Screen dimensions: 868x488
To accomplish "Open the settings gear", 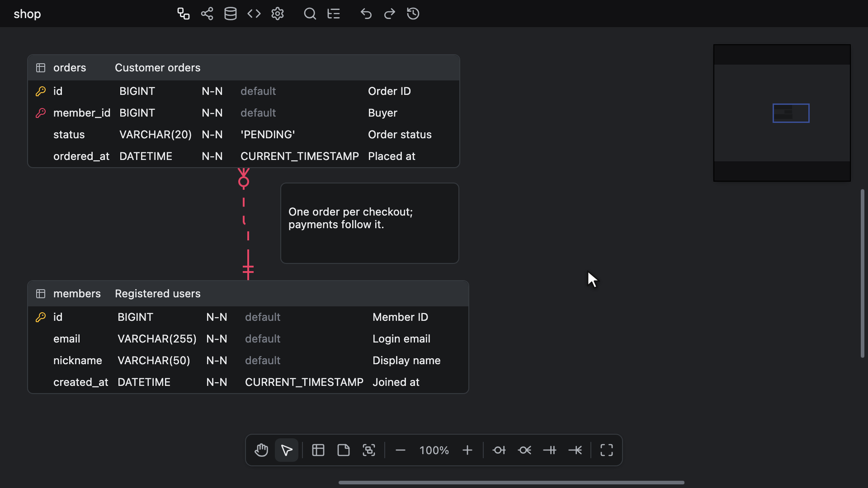I will (278, 14).
